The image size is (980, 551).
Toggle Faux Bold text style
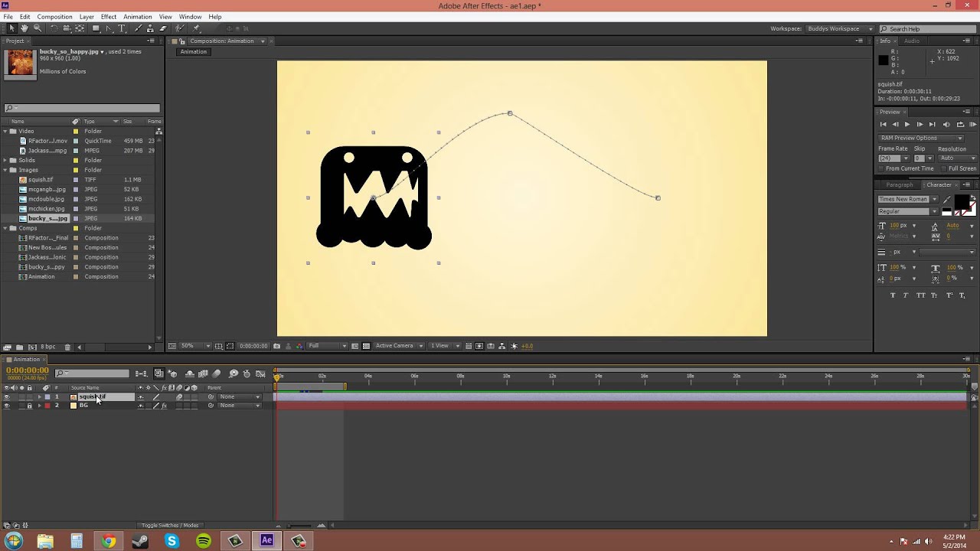(x=893, y=295)
